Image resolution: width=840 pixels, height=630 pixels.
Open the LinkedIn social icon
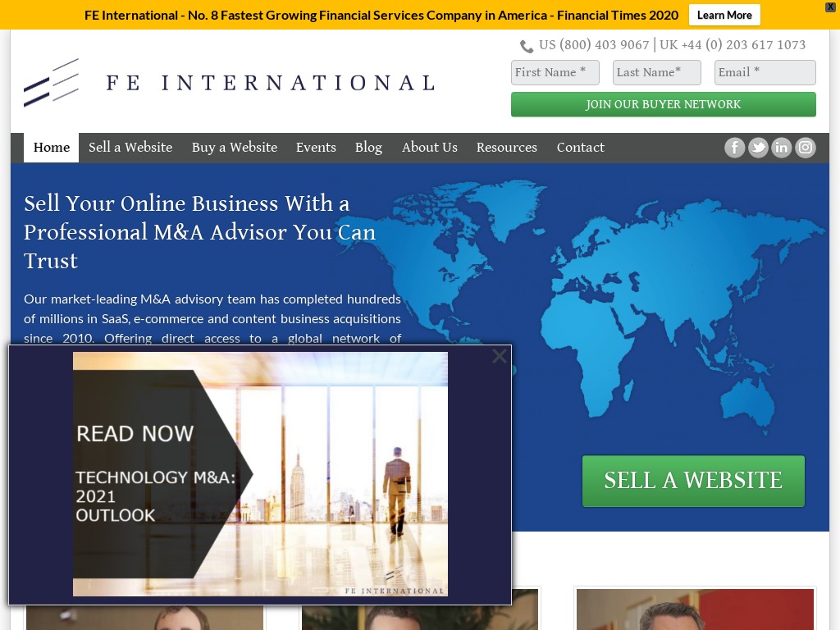[782, 148]
